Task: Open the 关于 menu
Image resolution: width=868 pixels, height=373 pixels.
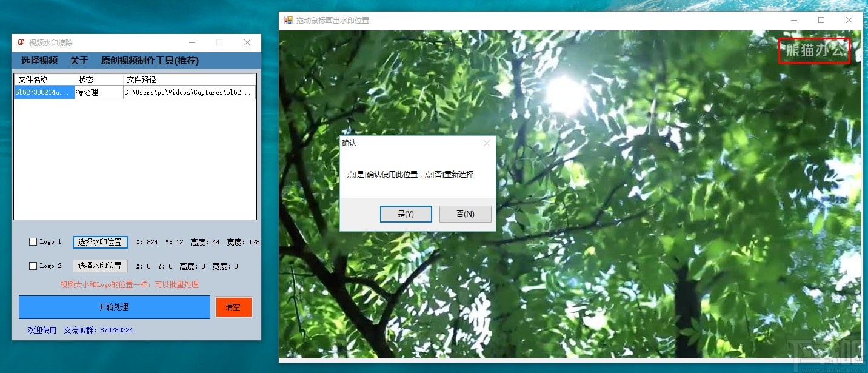Action: click(x=78, y=61)
